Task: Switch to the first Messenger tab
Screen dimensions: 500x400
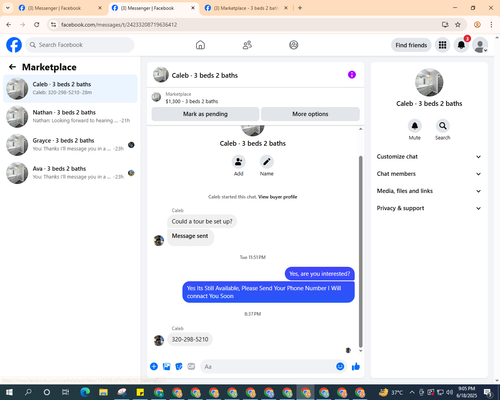Action: click(59, 8)
